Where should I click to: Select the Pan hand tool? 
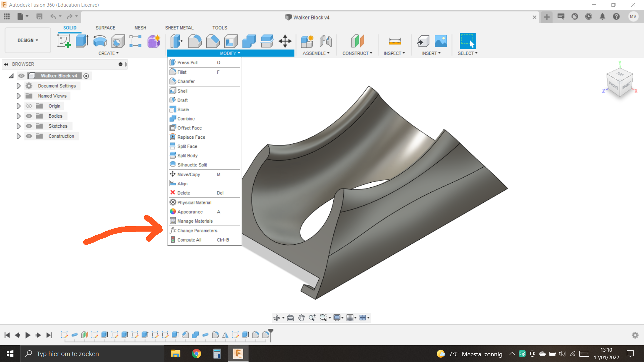(x=301, y=318)
